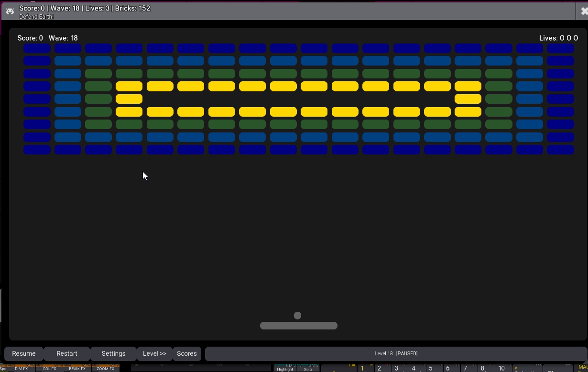Viewport: 588px width, 372px height.
Task: Click the Level 18 [PAUSED] status bar
Action: 395,354
